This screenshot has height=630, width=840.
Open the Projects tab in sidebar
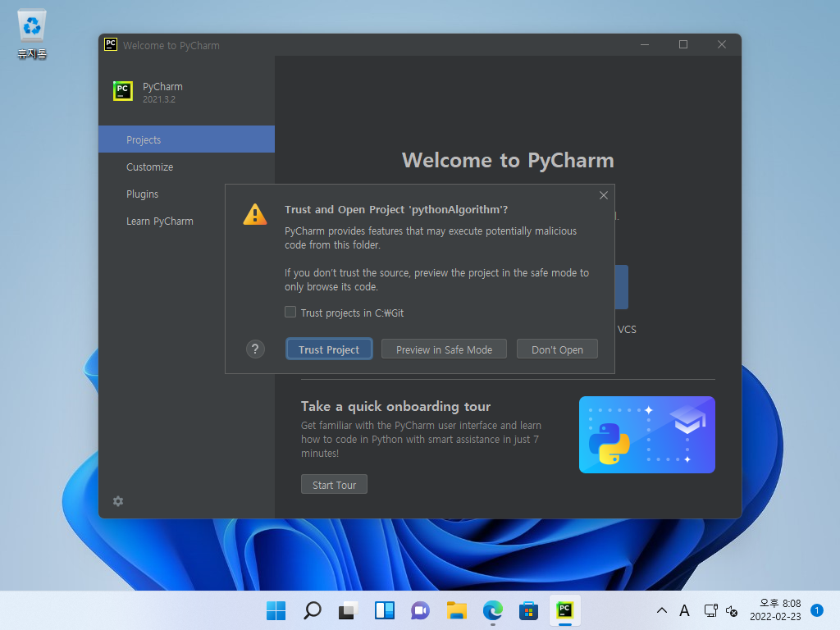186,139
